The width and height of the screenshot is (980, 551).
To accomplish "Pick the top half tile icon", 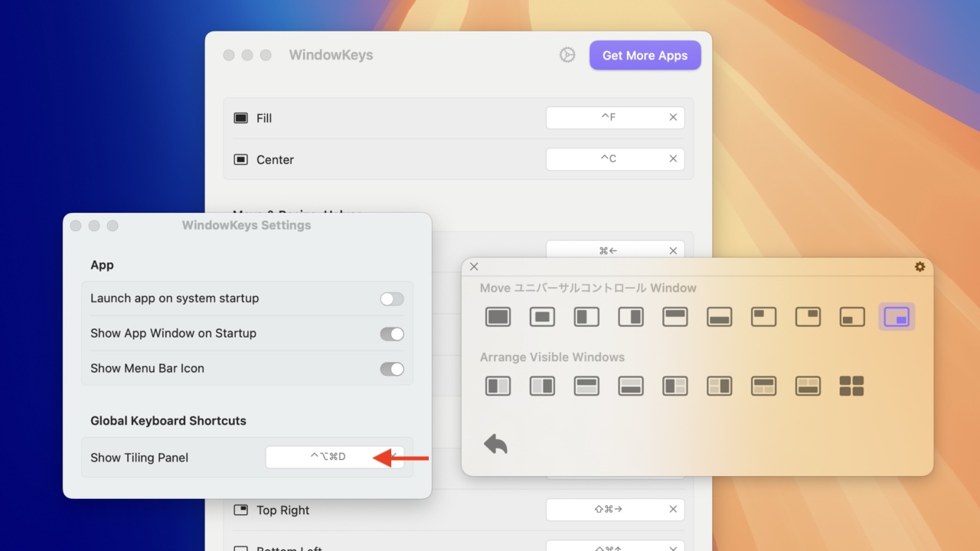I will coord(675,317).
